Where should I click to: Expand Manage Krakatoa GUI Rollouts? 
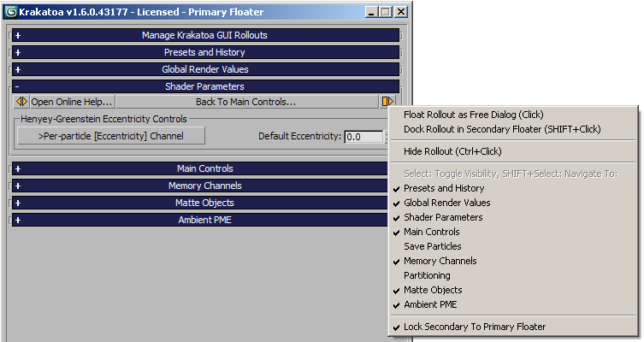click(x=205, y=35)
